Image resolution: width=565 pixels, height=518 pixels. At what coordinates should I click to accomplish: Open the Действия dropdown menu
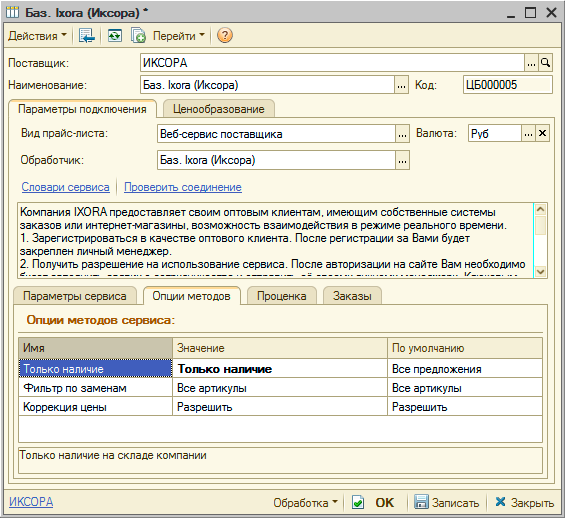37,36
